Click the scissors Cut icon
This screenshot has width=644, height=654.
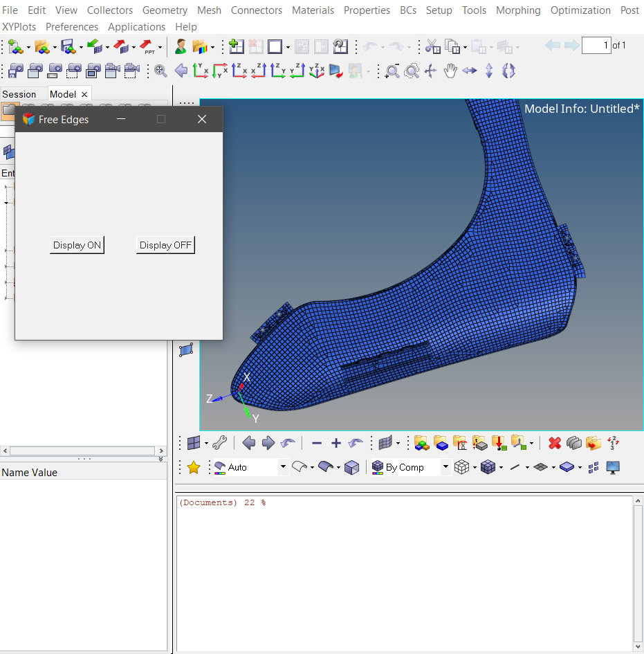coord(432,47)
